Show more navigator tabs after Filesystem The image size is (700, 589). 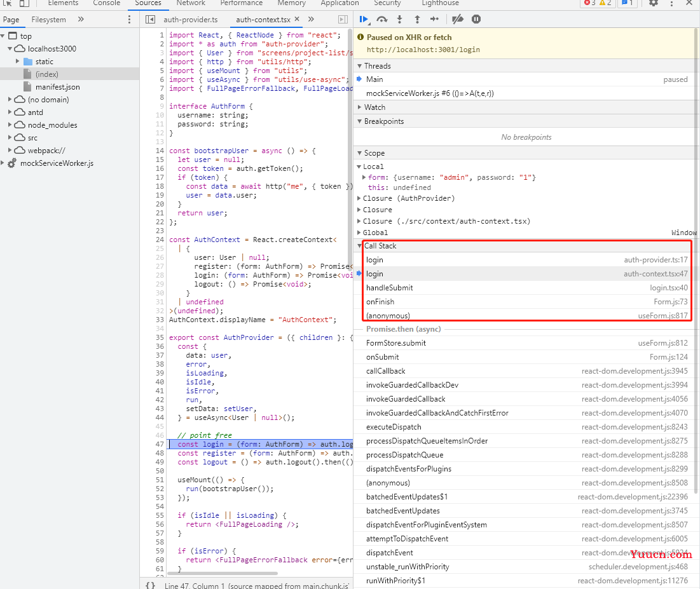point(81,19)
